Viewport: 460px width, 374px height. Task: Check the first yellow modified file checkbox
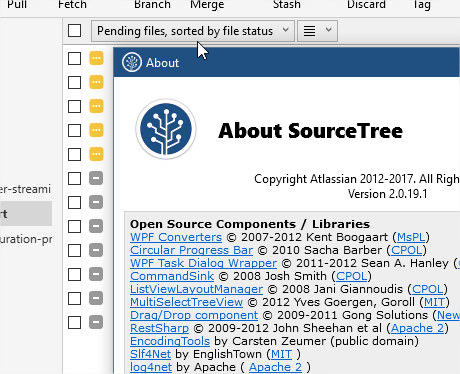pos(74,59)
